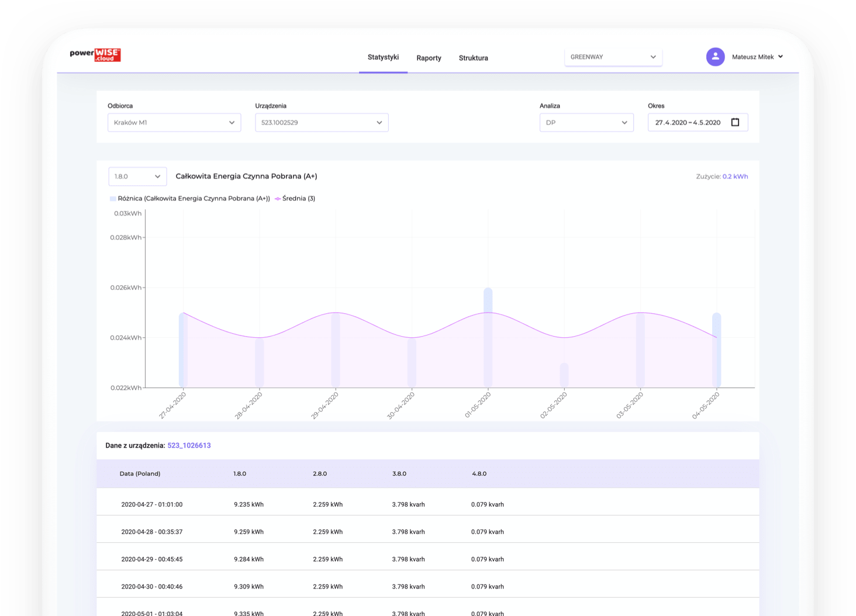Open the Analiza DP dropdown

pos(586,123)
